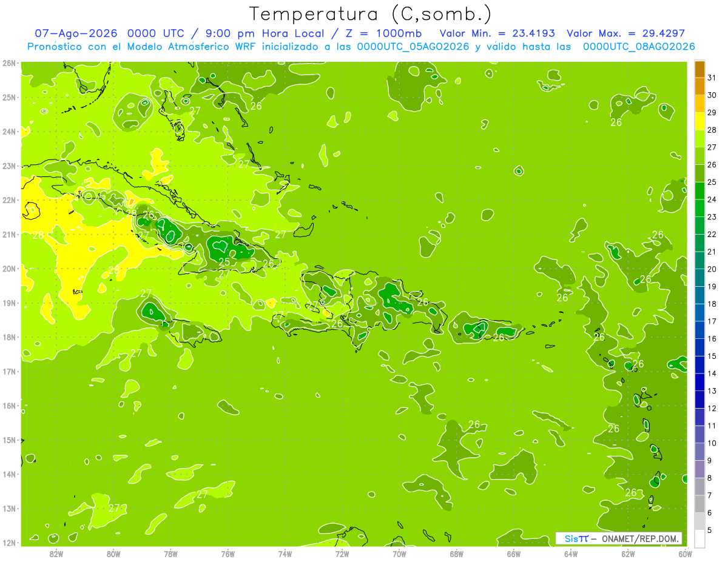Click the yellow legend swatch between 28 and 29

tap(699, 121)
